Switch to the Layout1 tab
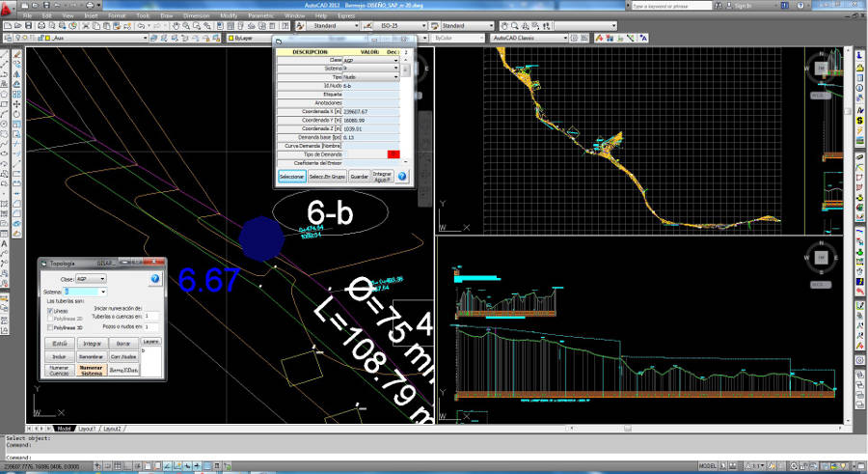Viewport: 868px width, 474px height. point(88,428)
